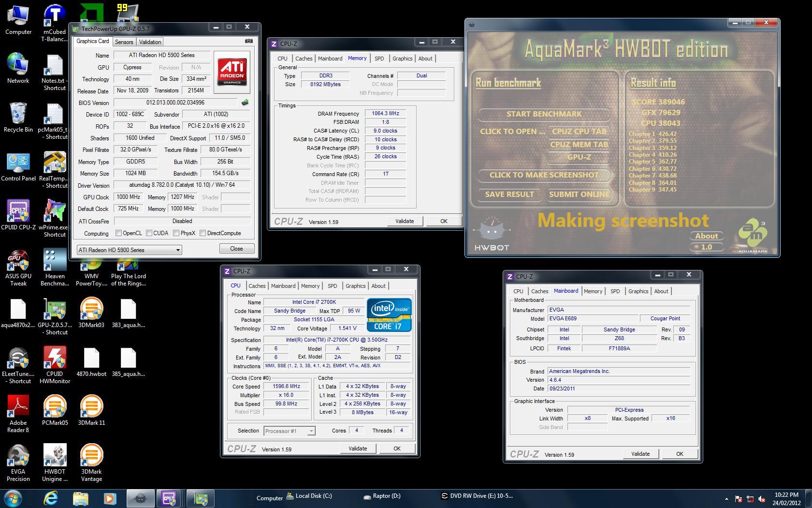Screen dimensions: 812x508
Task: Click CPUZ MEM TAB in AquaMark
Action: click(x=579, y=144)
